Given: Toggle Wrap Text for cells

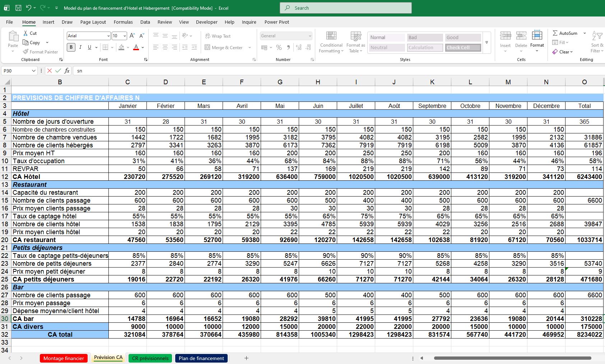Looking at the screenshot, I should click(x=218, y=36).
